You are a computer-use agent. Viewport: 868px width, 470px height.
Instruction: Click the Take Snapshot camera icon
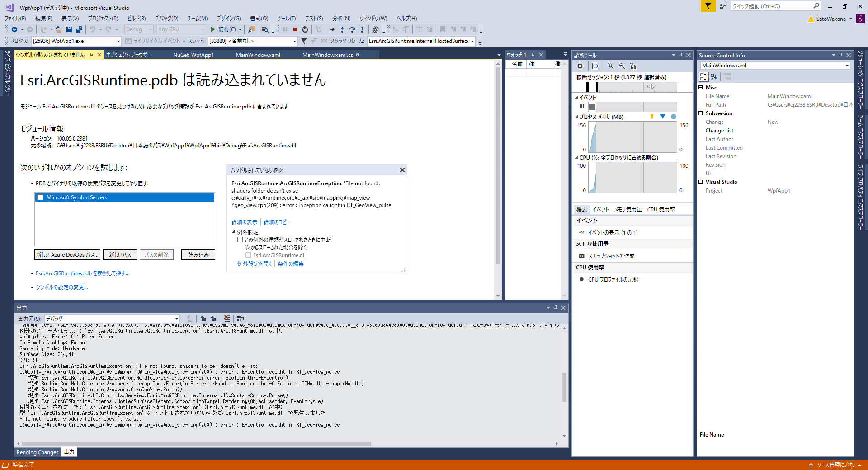[x=581, y=256]
